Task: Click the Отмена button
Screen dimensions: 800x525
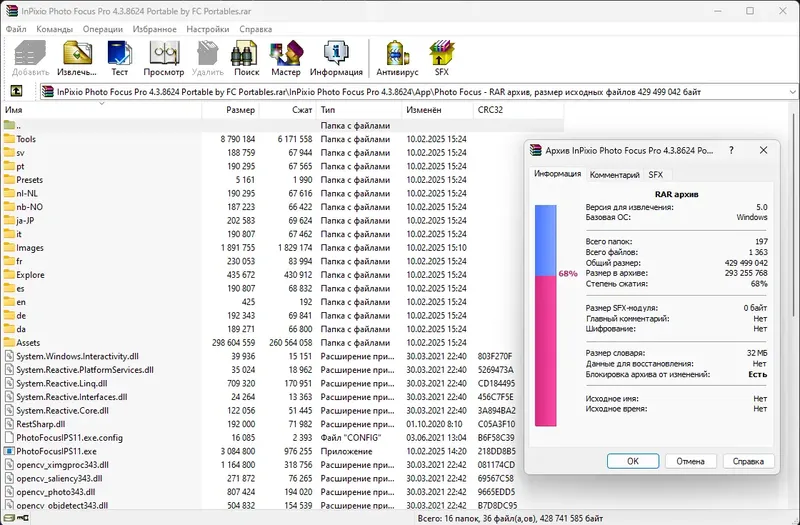Action: pyautogui.click(x=690, y=461)
